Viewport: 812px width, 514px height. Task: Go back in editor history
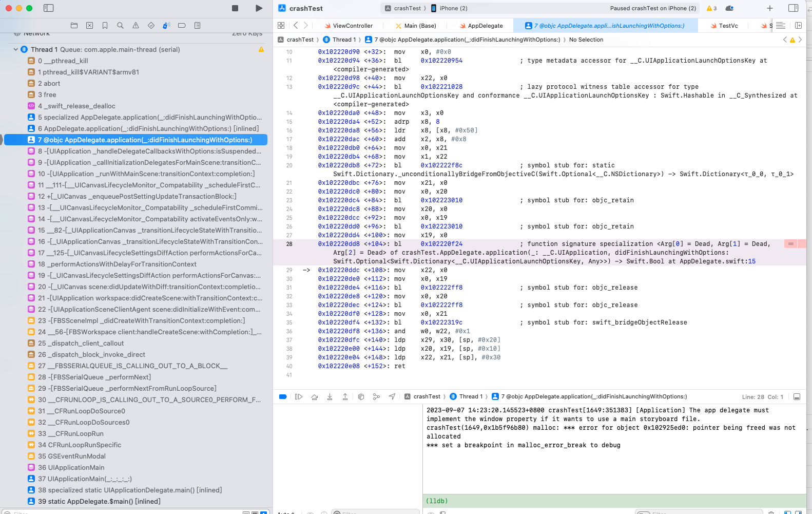point(295,25)
